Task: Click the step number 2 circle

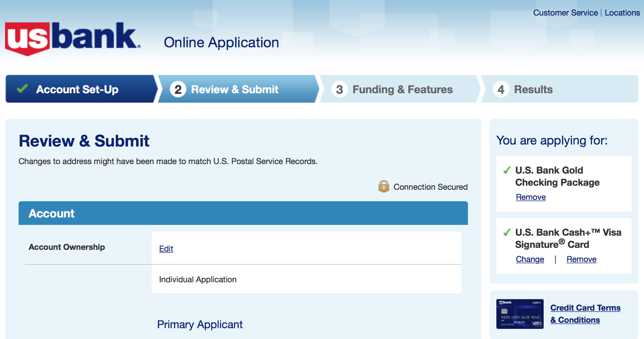Action: coord(178,89)
